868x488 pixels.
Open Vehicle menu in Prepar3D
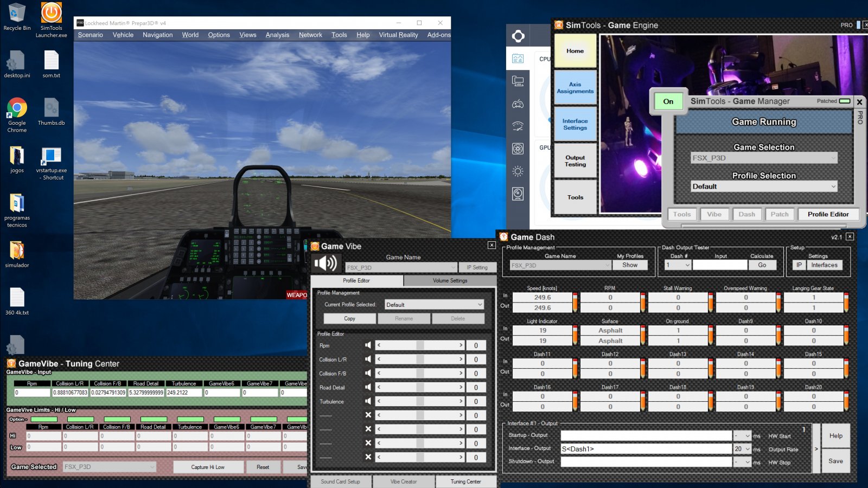[123, 35]
